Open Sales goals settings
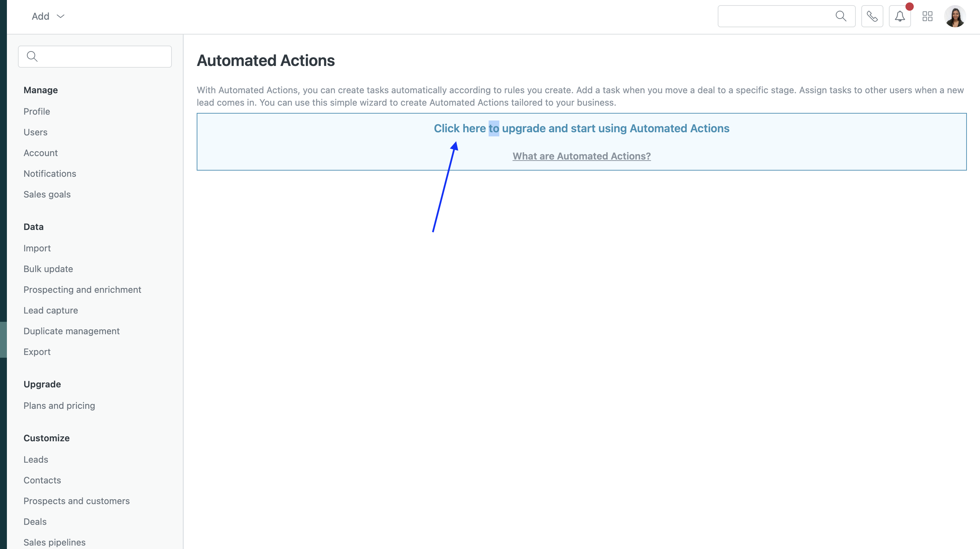The image size is (980, 549). coord(47,194)
